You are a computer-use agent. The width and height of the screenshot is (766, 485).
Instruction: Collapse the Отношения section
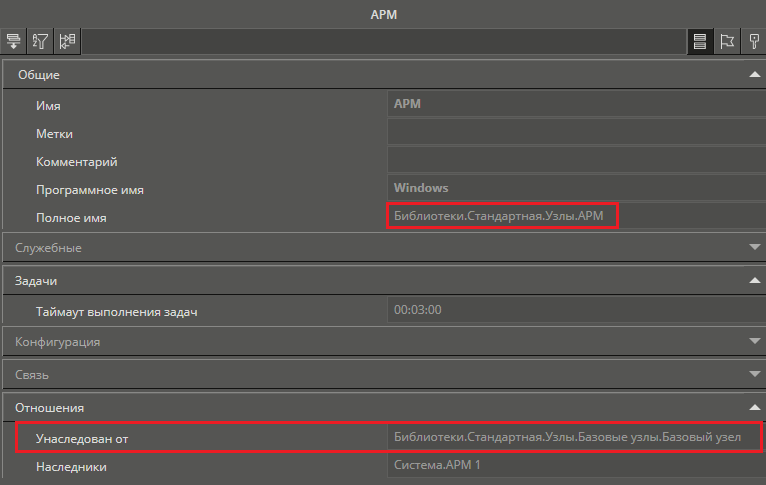tap(754, 408)
